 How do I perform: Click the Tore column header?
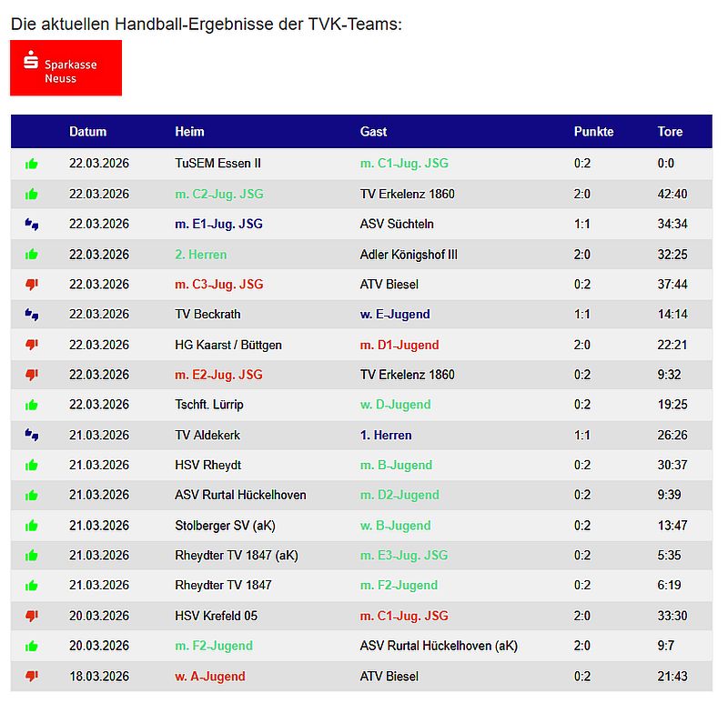coord(670,132)
